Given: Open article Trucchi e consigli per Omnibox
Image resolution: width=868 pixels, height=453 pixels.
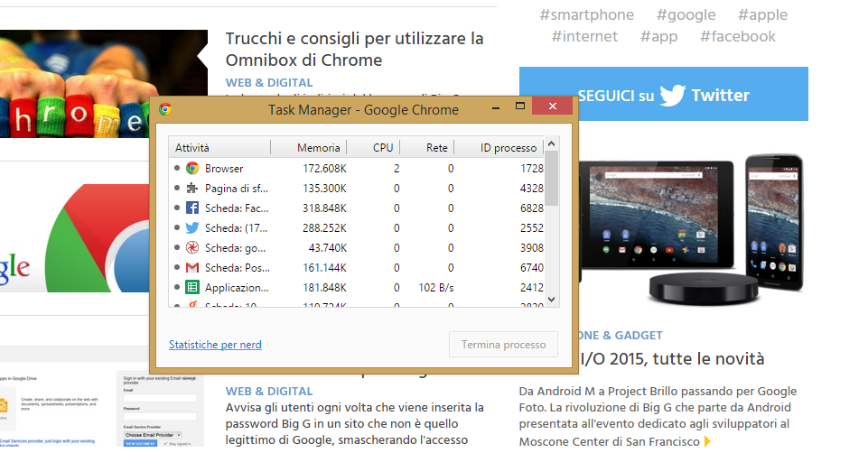Looking at the screenshot, I should [x=354, y=50].
